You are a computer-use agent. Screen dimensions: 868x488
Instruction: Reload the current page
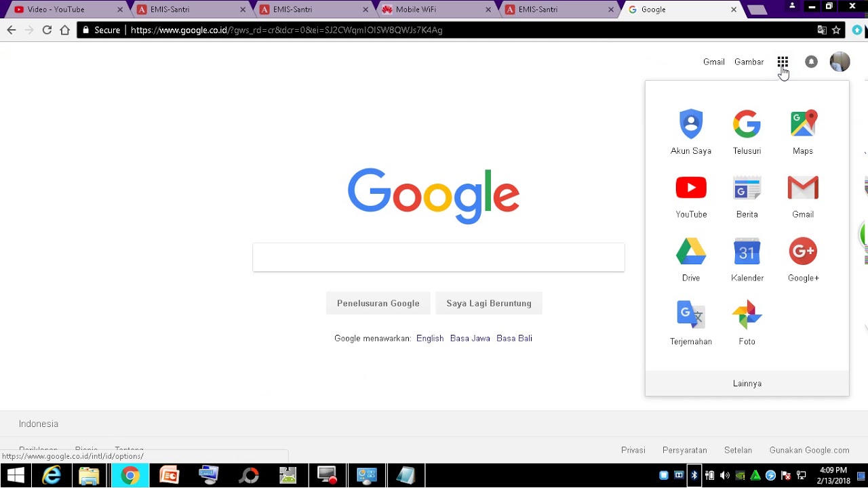point(47,30)
